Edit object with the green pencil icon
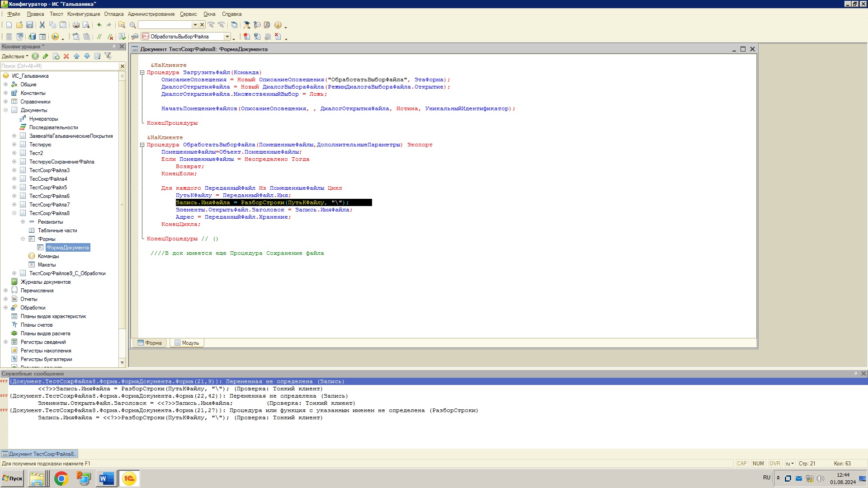 coord(45,56)
